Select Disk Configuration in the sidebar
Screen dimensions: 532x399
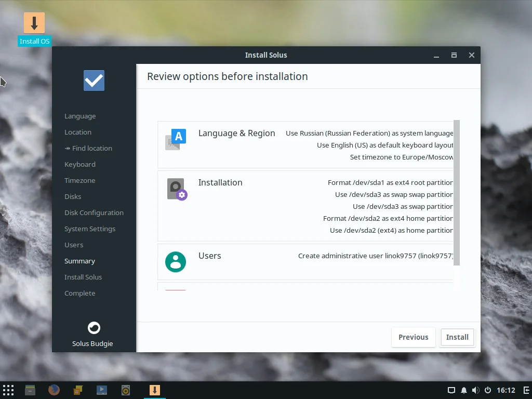click(x=94, y=213)
